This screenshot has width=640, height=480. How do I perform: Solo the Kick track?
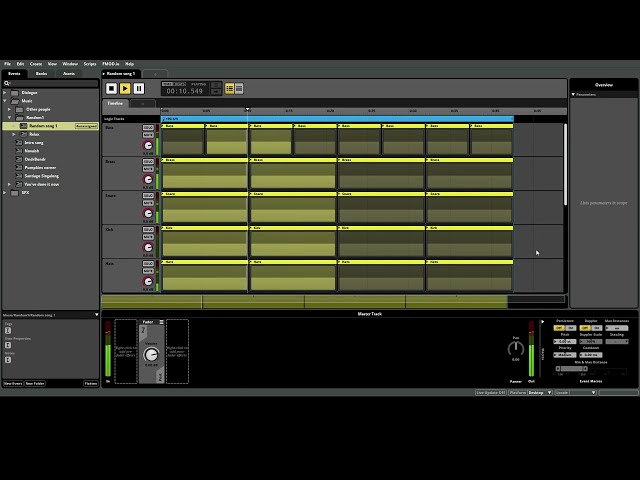148,229
